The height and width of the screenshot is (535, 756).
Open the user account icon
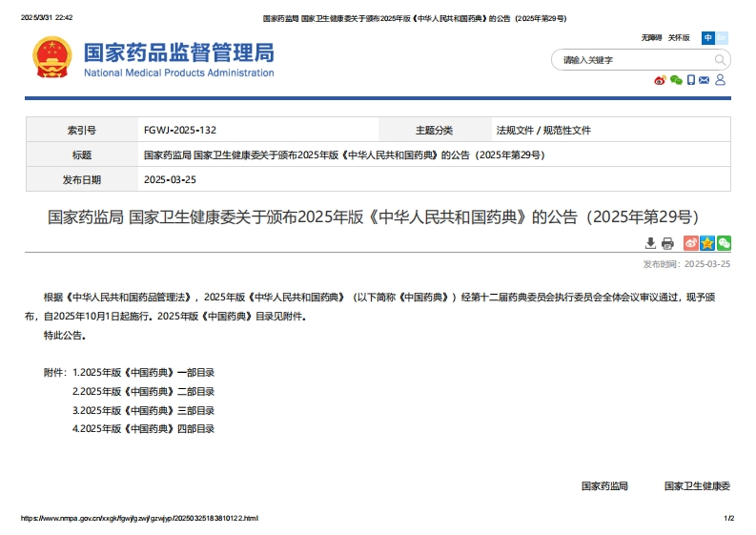[721, 80]
